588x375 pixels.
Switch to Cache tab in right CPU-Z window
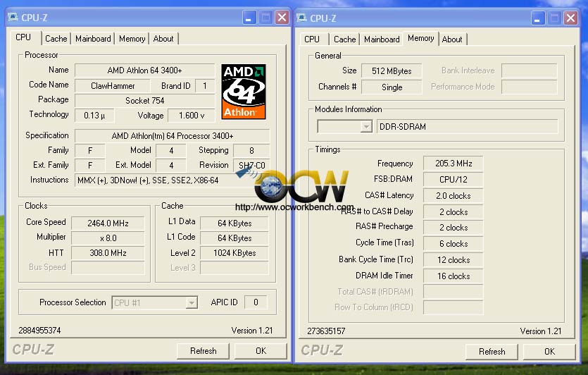(x=344, y=39)
